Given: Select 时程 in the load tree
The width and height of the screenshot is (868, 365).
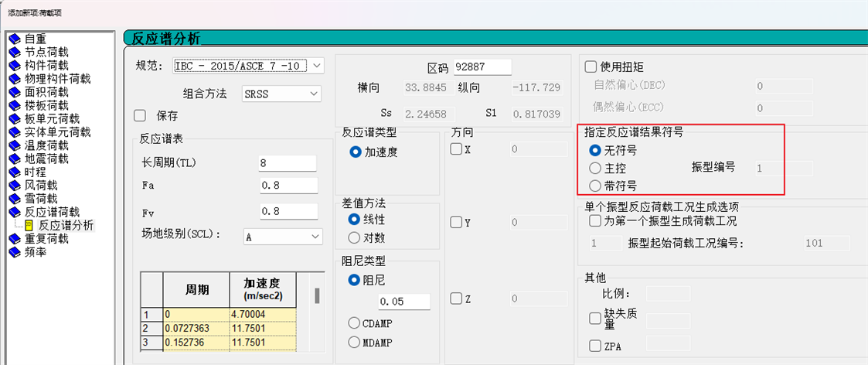Looking at the screenshot, I should pyautogui.click(x=36, y=172).
